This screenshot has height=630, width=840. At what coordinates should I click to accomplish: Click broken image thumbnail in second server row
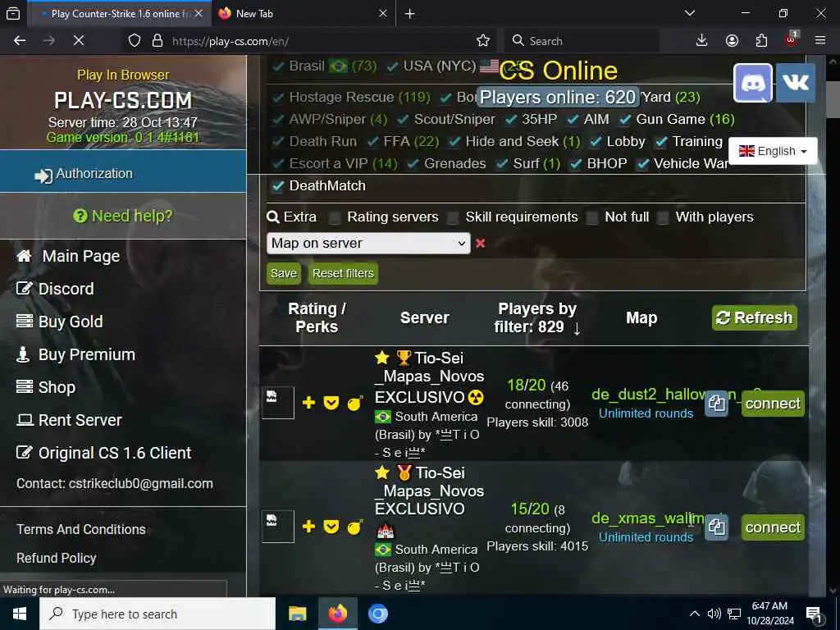[x=278, y=527]
